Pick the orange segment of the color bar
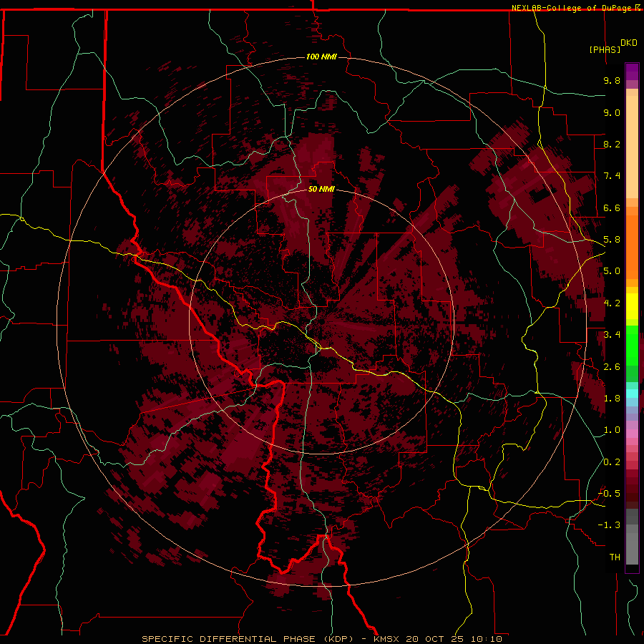Screen dimensions: 644x644 [632, 246]
